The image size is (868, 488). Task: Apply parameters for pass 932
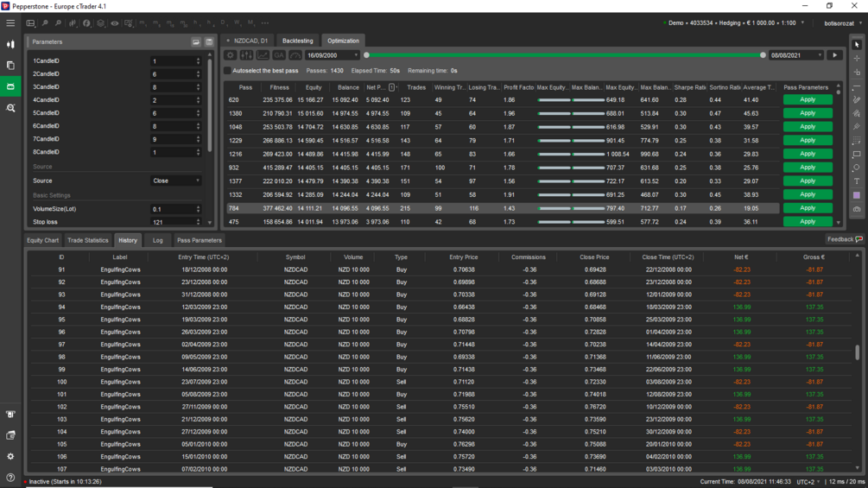point(808,168)
